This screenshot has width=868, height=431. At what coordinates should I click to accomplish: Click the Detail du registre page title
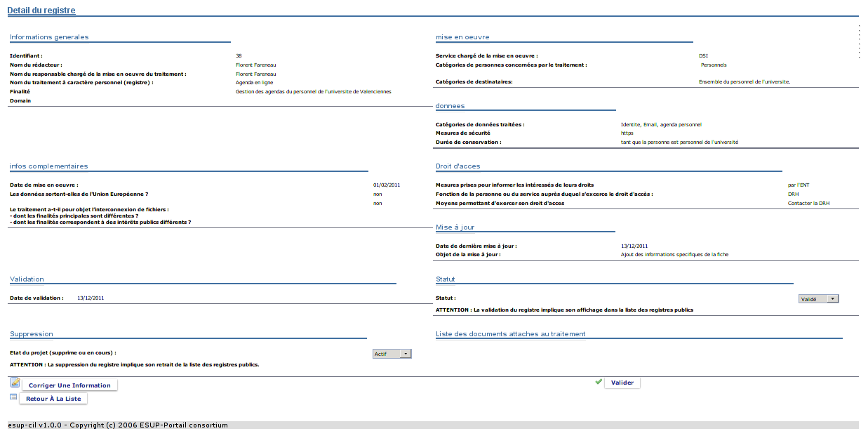pyautogui.click(x=41, y=11)
